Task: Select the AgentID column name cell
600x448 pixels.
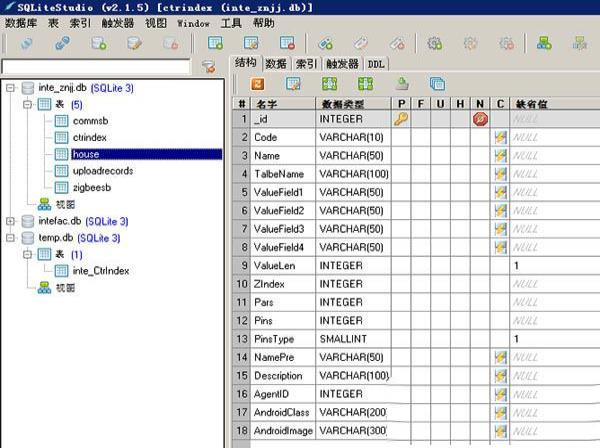Action: (282, 394)
